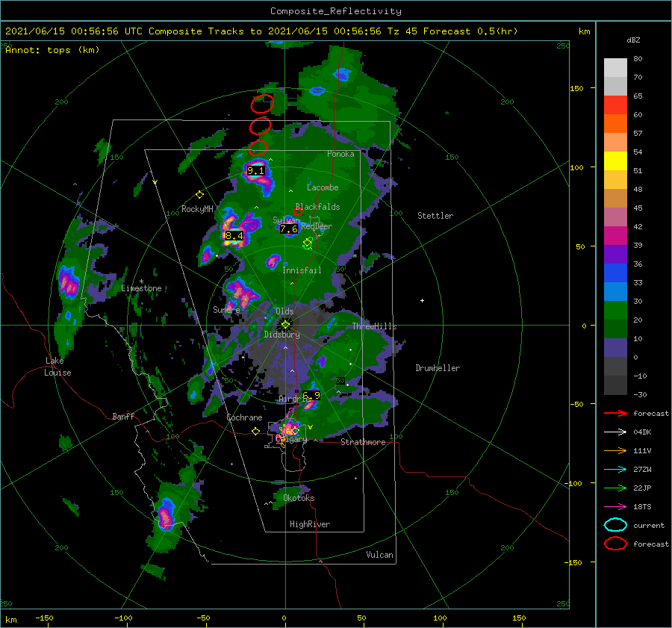672x628 pixels.
Task: Pick the green 30 dBZ color swatch
Action: point(615,310)
